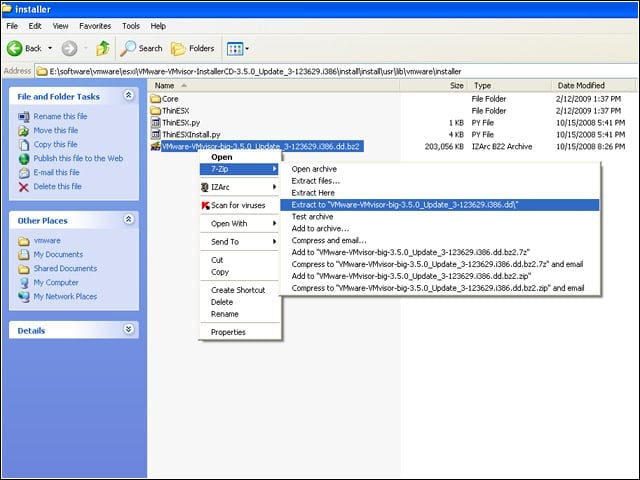Select Test archive option
The height and width of the screenshot is (480, 640).
[440, 217]
